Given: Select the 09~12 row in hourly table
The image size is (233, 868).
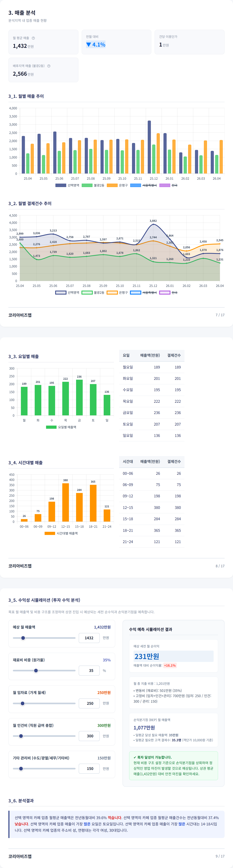Looking at the screenshot, I should pyautogui.click(x=152, y=496).
